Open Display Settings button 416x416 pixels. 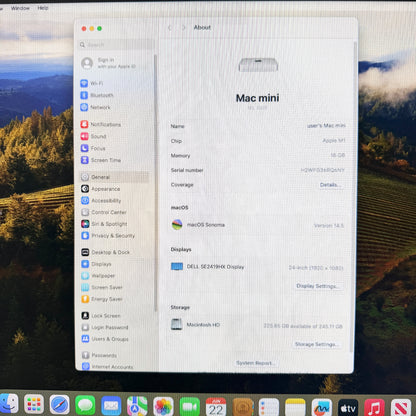(318, 286)
